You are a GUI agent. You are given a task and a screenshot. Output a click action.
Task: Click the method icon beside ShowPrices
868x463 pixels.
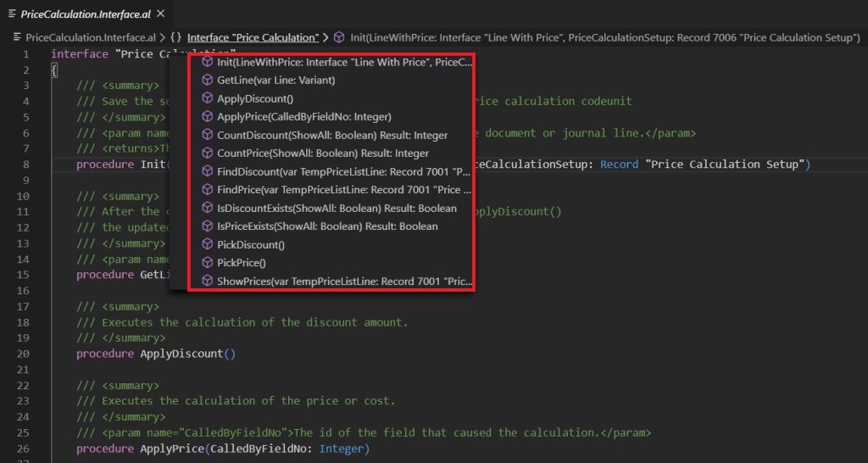tap(207, 282)
